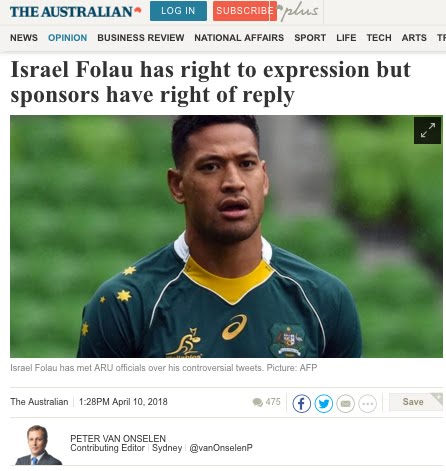Open the SPORT section
The image size is (446, 471).
pyautogui.click(x=310, y=38)
